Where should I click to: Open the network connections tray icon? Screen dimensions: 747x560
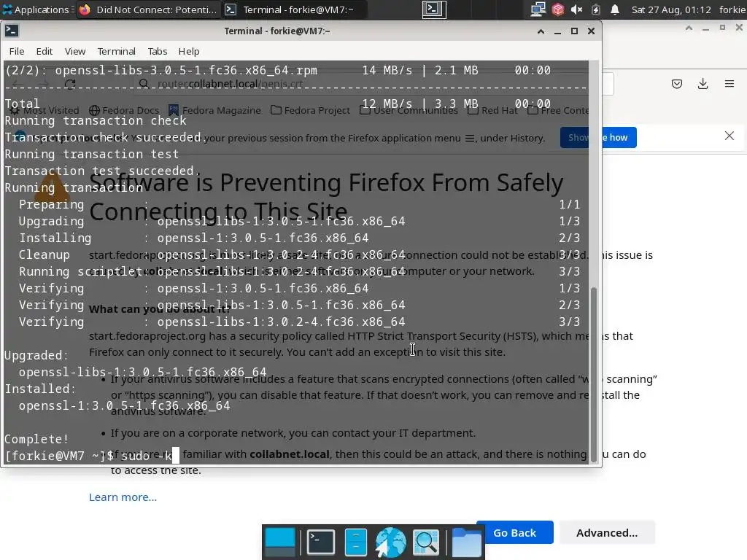538,9
